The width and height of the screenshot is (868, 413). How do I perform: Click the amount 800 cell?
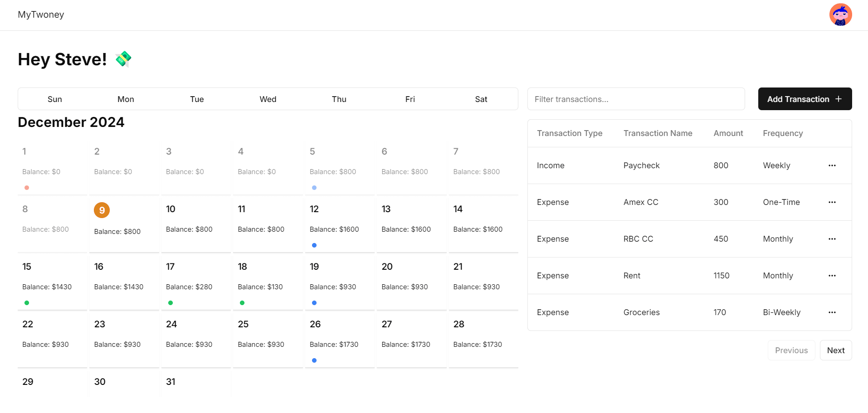tap(721, 165)
